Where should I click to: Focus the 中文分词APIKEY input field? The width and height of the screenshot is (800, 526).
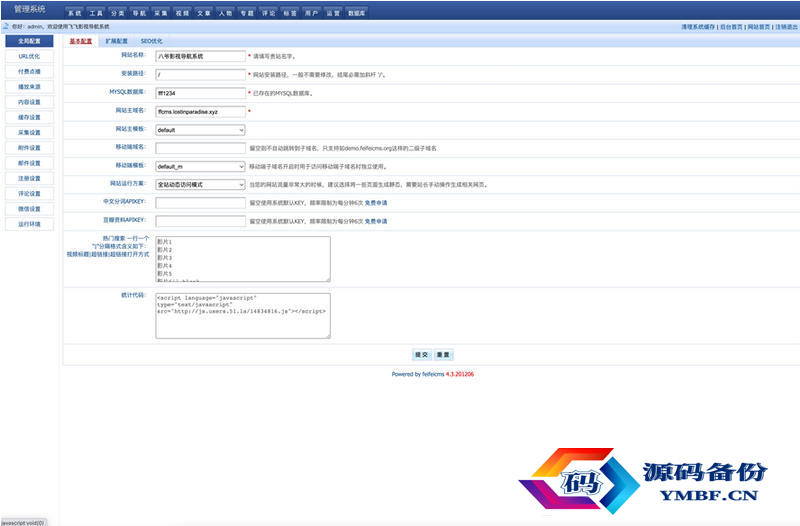pyautogui.click(x=201, y=203)
